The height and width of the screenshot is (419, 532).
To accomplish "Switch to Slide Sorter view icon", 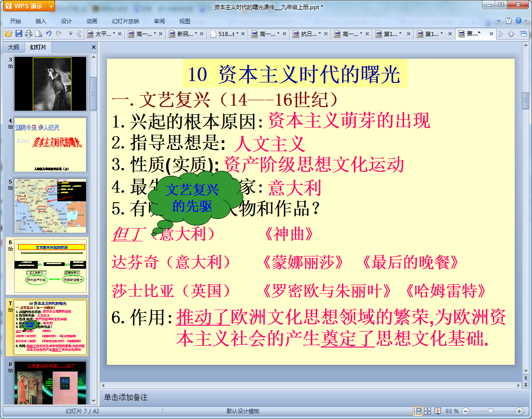I will [427, 411].
